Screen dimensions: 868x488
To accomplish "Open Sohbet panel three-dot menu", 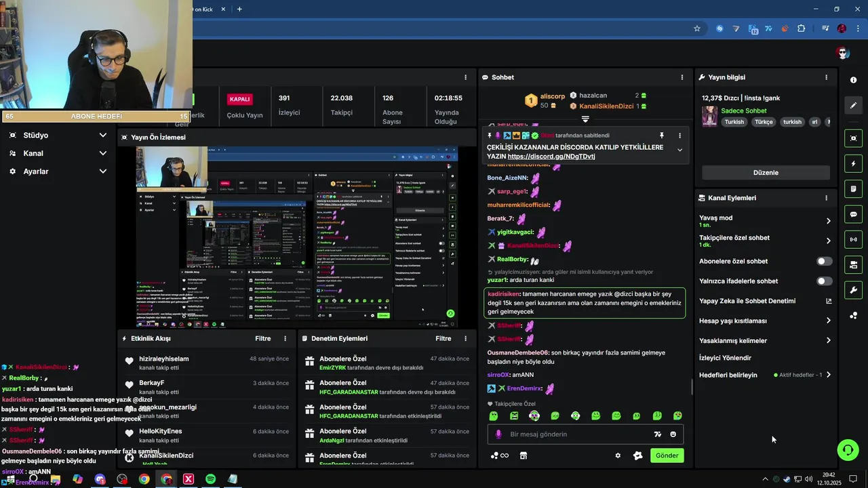I will 682,77.
